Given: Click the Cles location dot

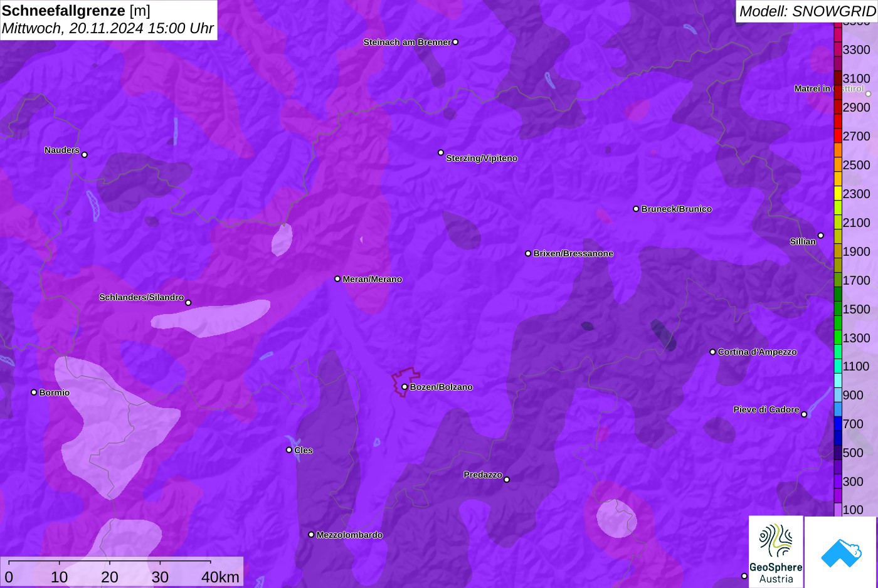Looking at the screenshot, I should point(289,449).
